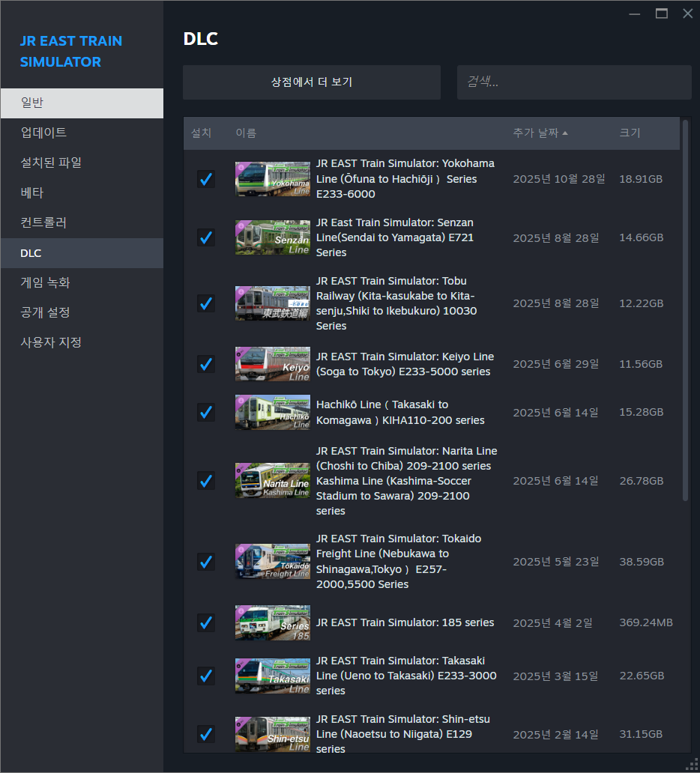Image resolution: width=700 pixels, height=773 pixels.
Task: Click the 상점에서 더 보기 button
Action: (x=312, y=82)
